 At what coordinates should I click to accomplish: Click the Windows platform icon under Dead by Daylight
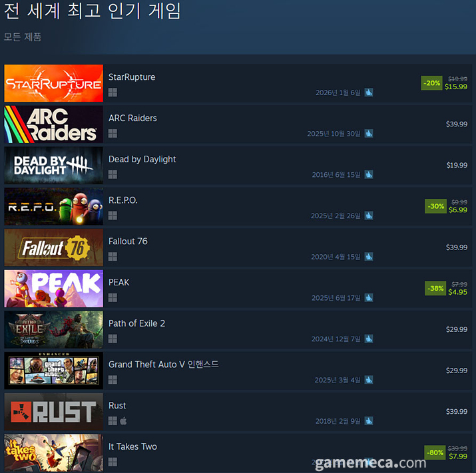[x=113, y=174]
